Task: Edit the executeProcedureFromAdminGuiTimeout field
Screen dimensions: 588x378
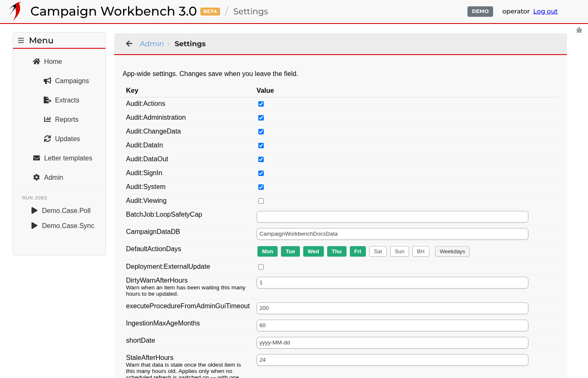Action: [392, 308]
